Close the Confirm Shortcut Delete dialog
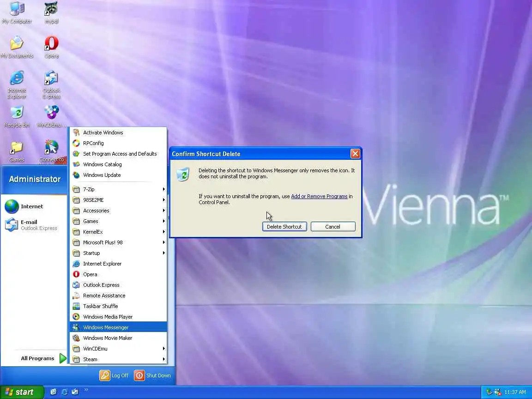The image size is (532, 399). 355,154
